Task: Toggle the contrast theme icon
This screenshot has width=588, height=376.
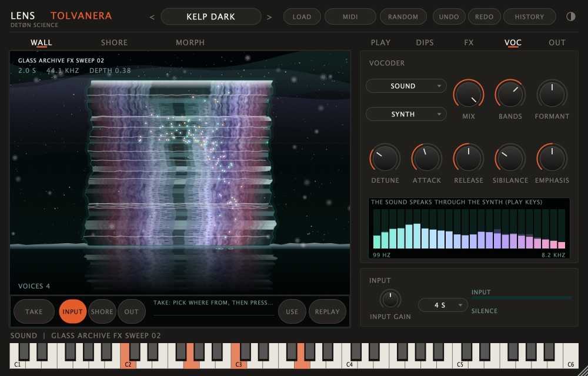Action: pos(571,16)
